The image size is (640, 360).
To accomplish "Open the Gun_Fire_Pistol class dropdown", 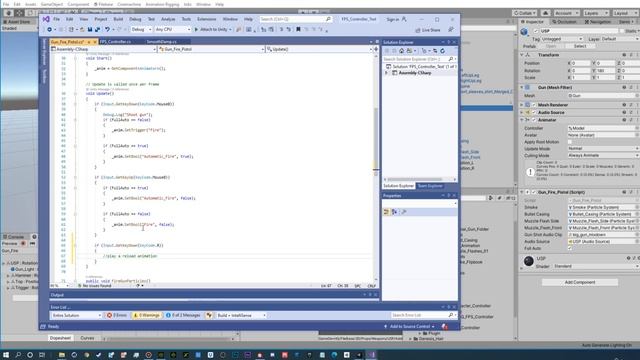I will tap(211, 49).
